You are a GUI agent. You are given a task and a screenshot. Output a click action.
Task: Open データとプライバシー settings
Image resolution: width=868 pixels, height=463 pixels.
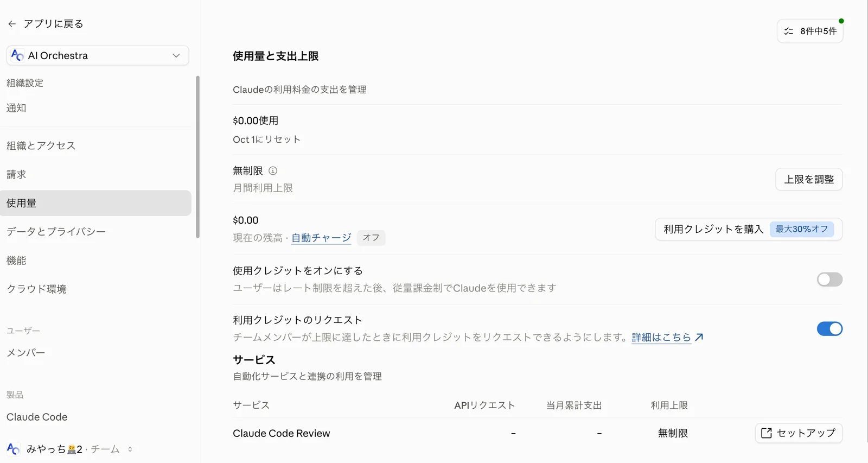56,232
